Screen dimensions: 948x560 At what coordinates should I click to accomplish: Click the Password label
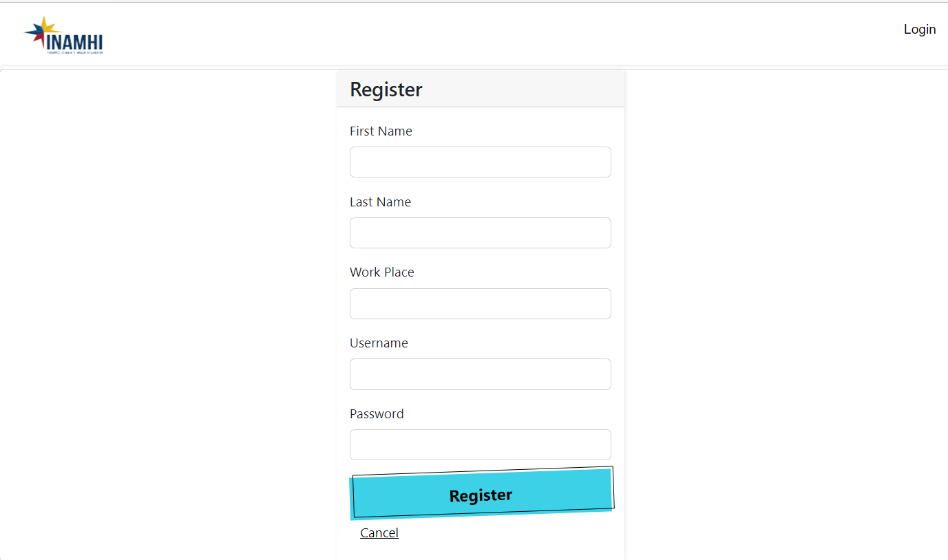point(377,413)
